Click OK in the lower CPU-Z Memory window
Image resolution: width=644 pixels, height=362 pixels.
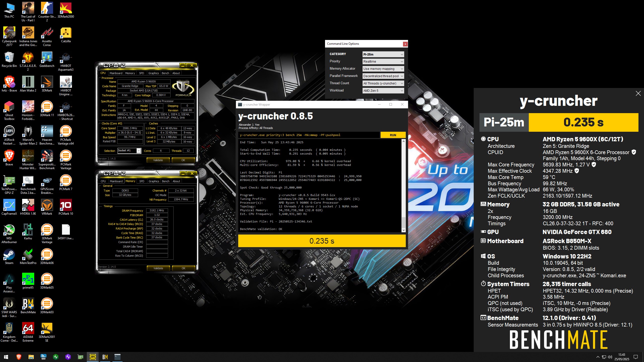tap(183, 268)
